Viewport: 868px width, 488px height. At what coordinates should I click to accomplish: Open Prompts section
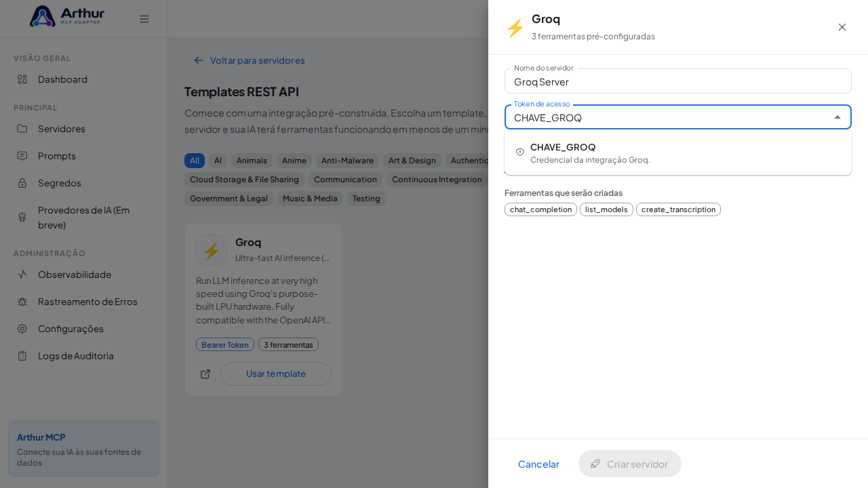pyautogui.click(x=84, y=156)
